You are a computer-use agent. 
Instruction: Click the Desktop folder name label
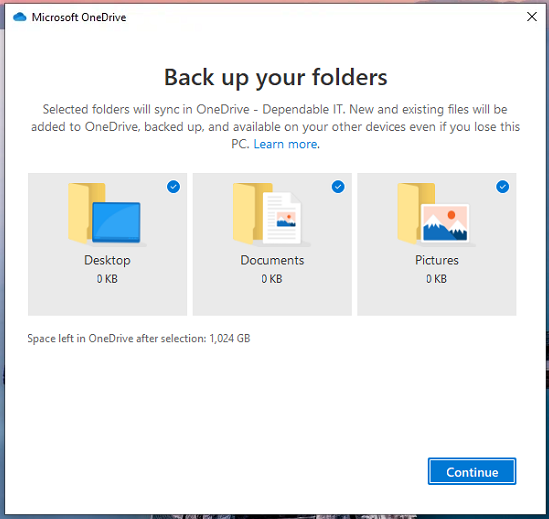[x=107, y=260]
